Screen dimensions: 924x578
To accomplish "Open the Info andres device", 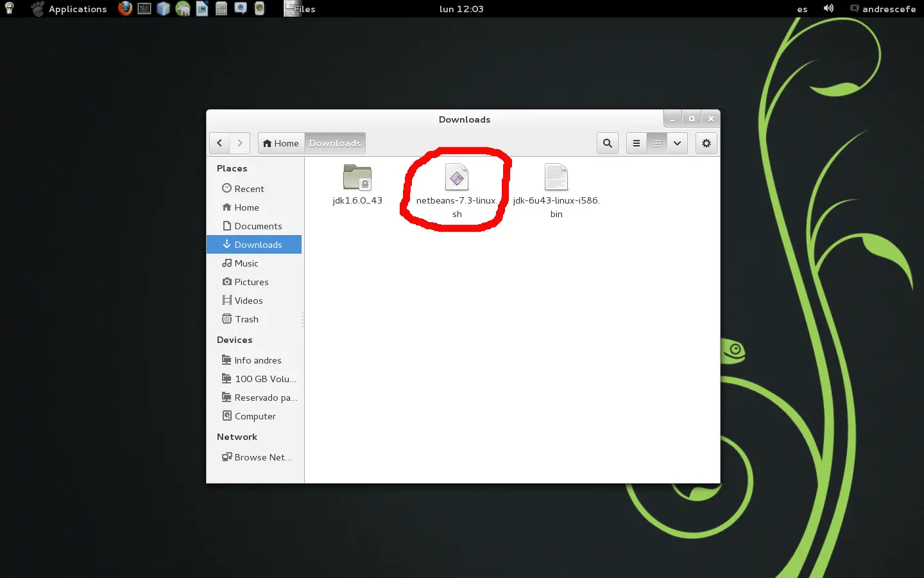I will [x=254, y=360].
